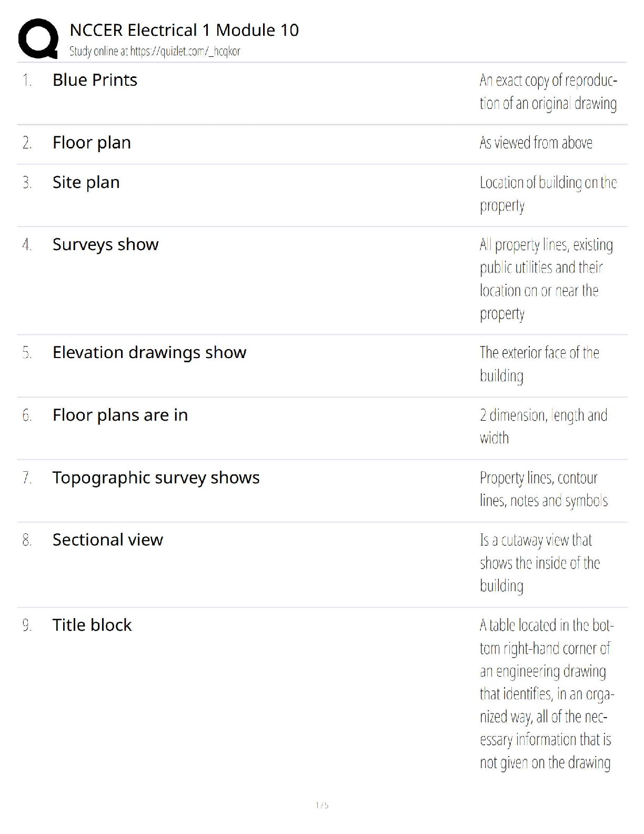Click the Blue Prints definition text
The width and height of the screenshot is (644, 834).
(548, 92)
